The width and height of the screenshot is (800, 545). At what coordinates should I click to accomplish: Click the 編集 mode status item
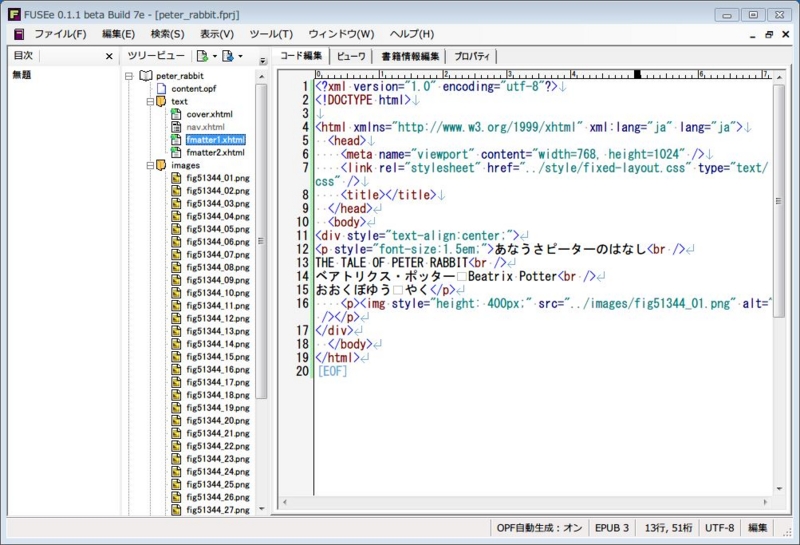coord(757,528)
